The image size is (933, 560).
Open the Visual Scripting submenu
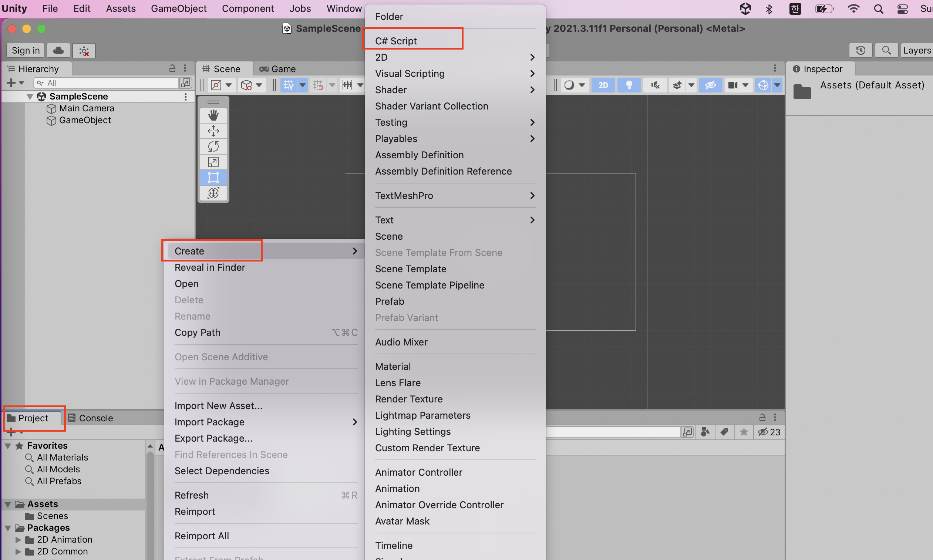pyautogui.click(x=455, y=74)
